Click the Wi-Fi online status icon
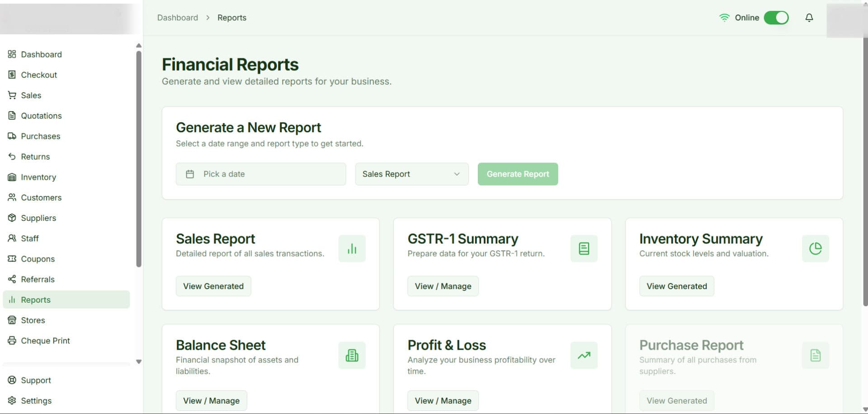Viewport: 868px width, 414px height. point(724,18)
